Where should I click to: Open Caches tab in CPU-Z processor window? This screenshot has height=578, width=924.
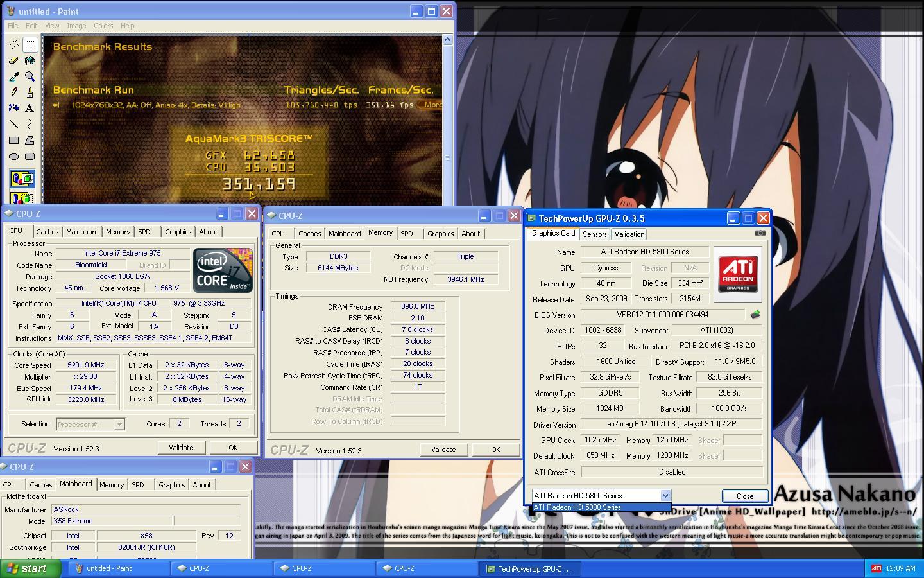click(47, 232)
